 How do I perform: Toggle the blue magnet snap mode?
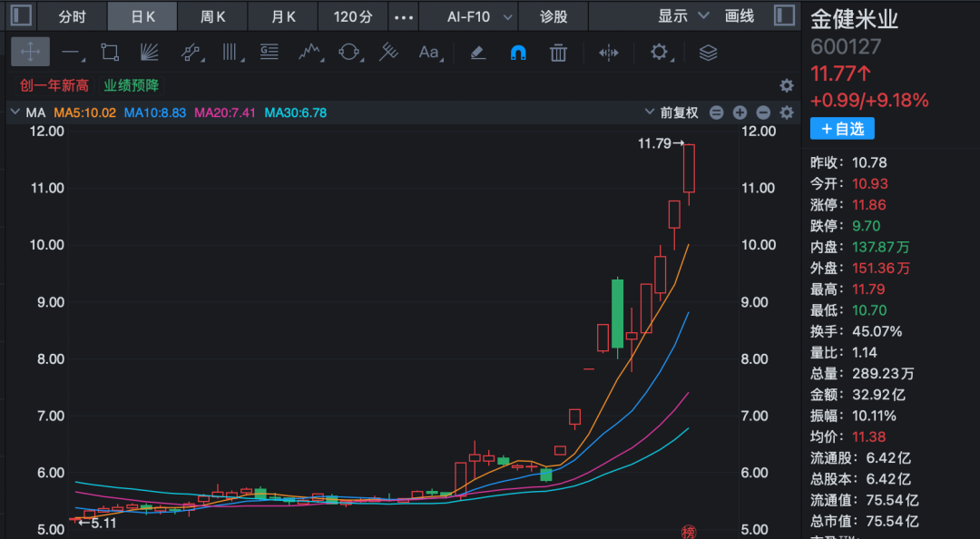518,53
